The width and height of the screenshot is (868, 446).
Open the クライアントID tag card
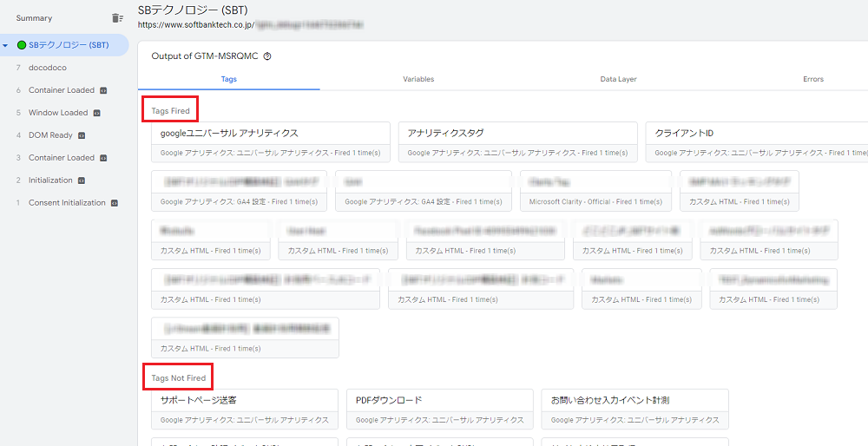click(757, 142)
